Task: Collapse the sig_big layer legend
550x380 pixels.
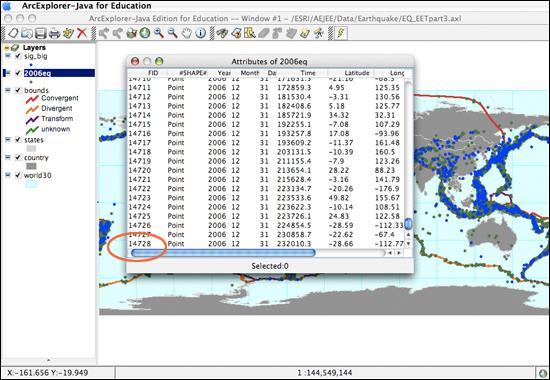Action: 8,56
